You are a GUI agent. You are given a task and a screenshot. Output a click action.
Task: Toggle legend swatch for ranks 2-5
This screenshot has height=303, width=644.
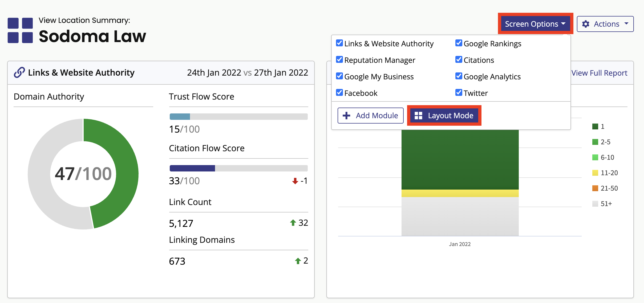pyautogui.click(x=595, y=142)
